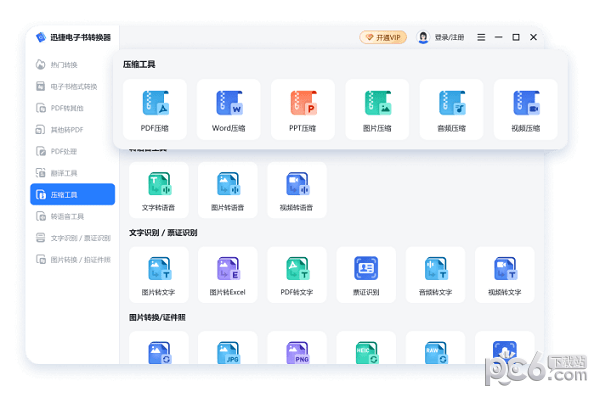Open the HEIC conversion icon

[367, 352]
